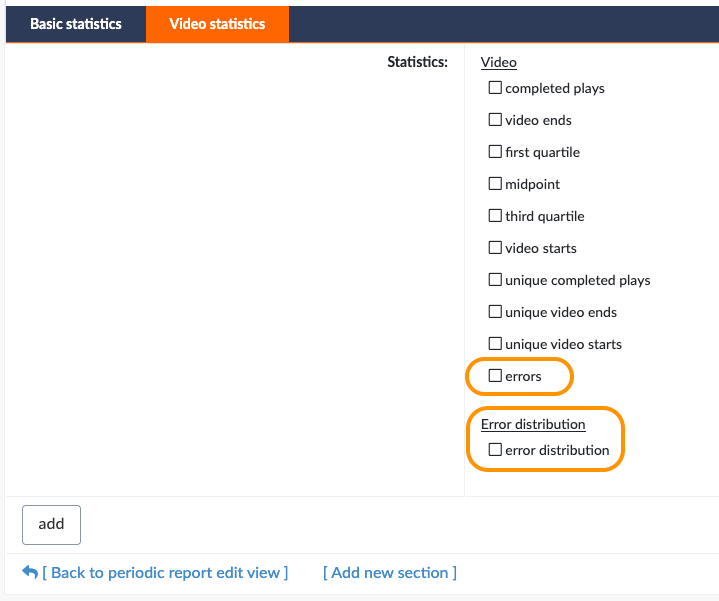719x601 pixels.
Task: Click the back arrow icon
Action: tap(30, 572)
